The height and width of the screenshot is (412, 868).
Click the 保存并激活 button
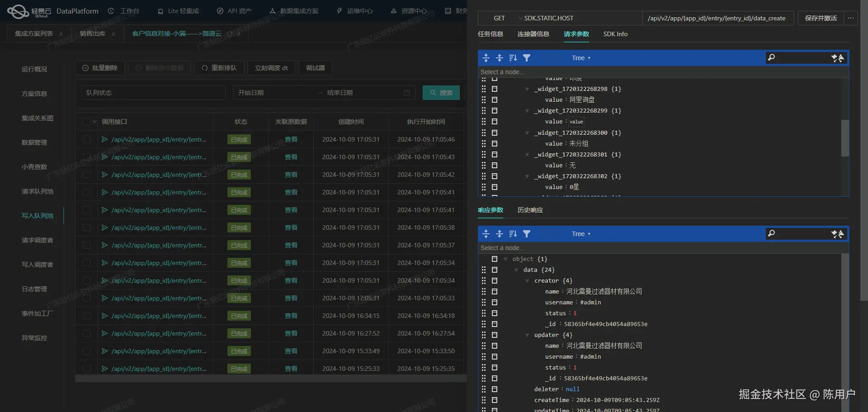point(821,18)
